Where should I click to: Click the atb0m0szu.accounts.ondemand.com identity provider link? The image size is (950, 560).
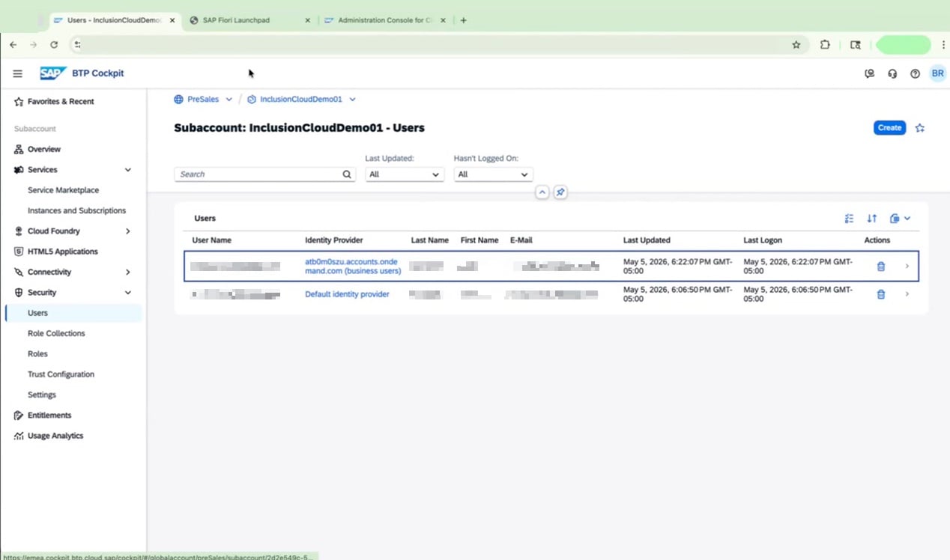(353, 267)
